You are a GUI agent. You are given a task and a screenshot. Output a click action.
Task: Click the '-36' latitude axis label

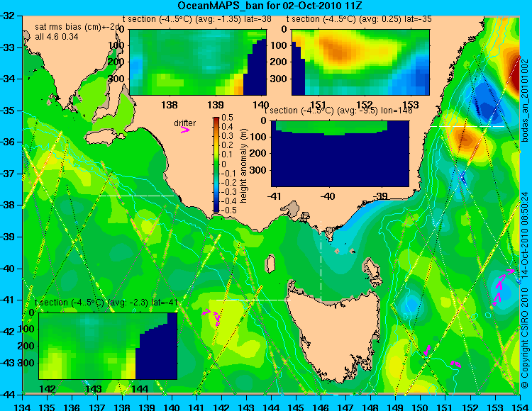7,142
